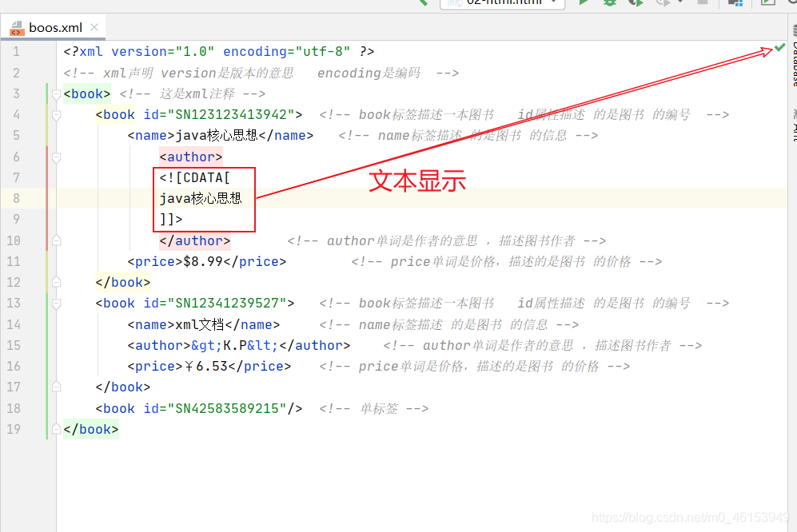The width and height of the screenshot is (797, 532).
Task: Click line number 8 in the gutter
Action: 16,199
